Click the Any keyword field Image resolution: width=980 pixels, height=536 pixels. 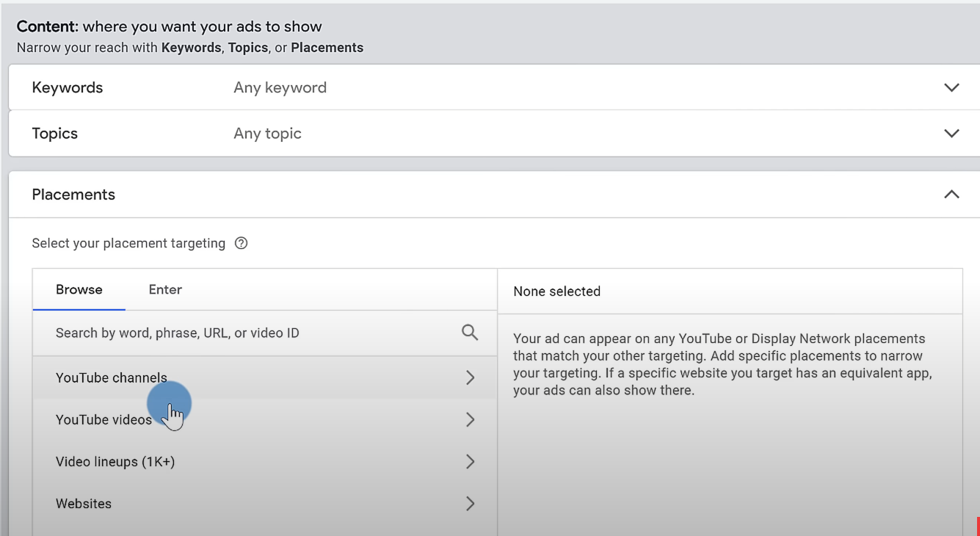(x=280, y=87)
